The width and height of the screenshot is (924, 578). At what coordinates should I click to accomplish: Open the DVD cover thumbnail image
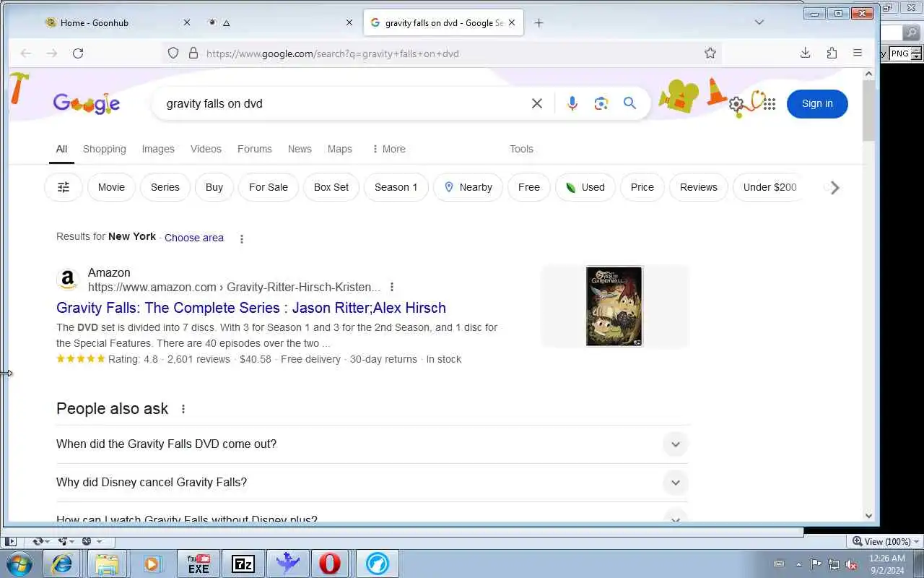[x=614, y=306]
